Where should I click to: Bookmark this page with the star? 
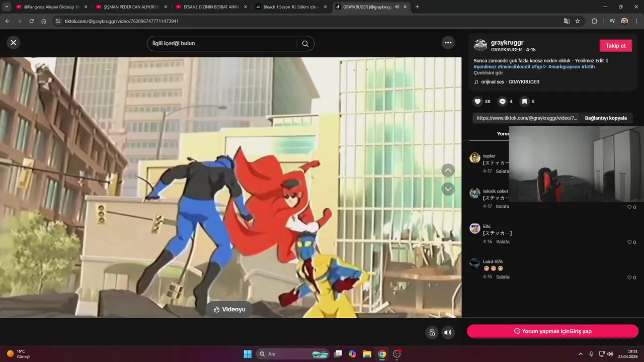pos(578,21)
